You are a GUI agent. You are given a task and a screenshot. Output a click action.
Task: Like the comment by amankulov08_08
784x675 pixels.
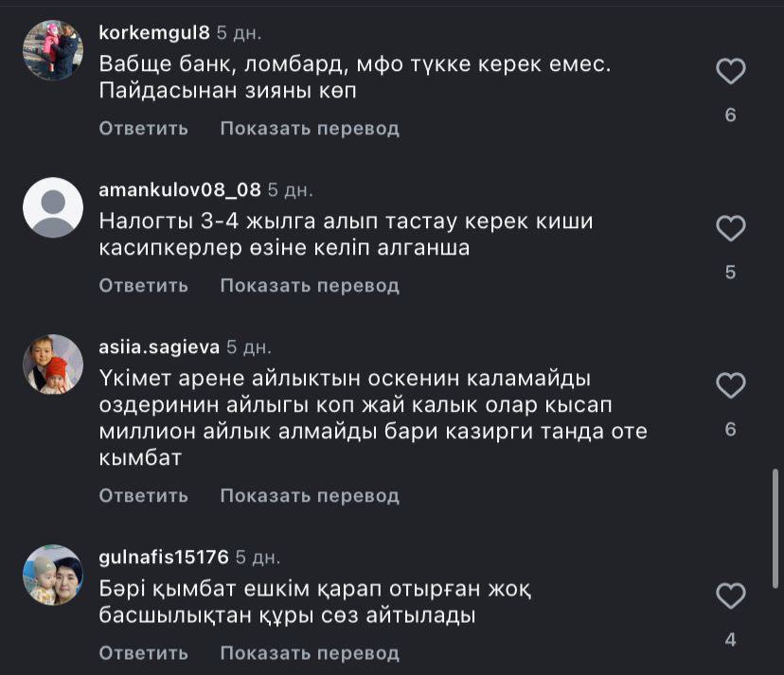[730, 228]
